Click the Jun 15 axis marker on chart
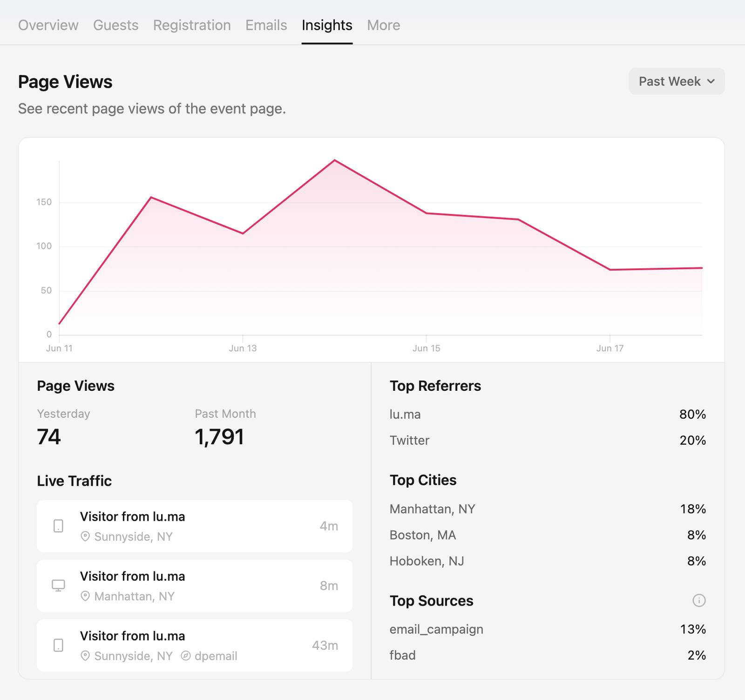Viewport: 745px width, 700px height. coord(426,348)
